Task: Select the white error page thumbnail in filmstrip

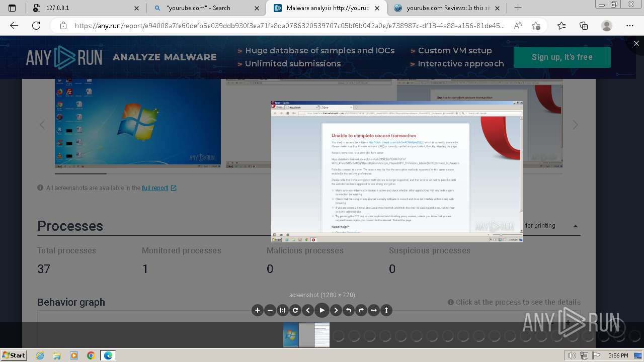Action: click(322, 335)
